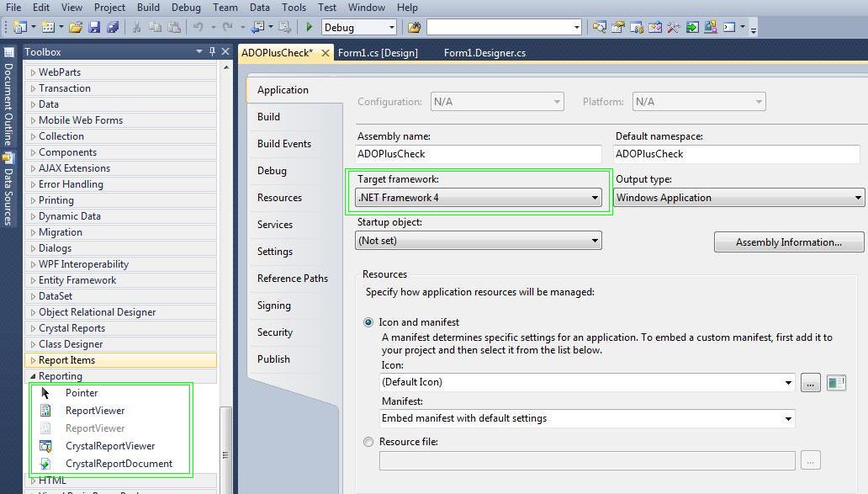Click the Save All icon
Viewport: 868px width, 494px height.
(113, 27)
